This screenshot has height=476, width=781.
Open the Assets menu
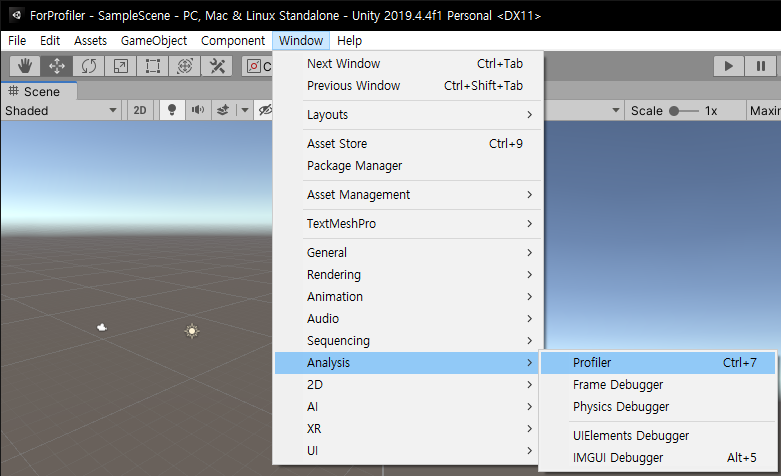click(x=90, y=40)
